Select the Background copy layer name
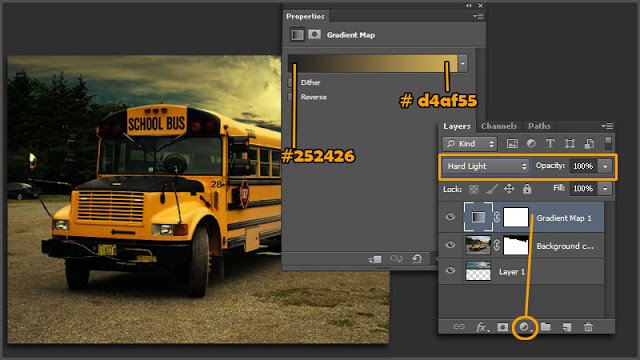Viewport: 640px width, 360px height. (x=565, y=246)
